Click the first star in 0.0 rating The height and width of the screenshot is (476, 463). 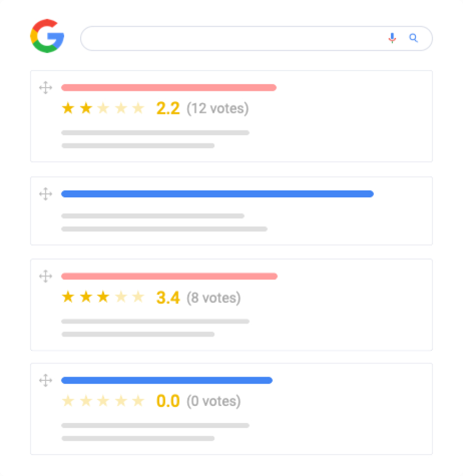coord(68,401)
